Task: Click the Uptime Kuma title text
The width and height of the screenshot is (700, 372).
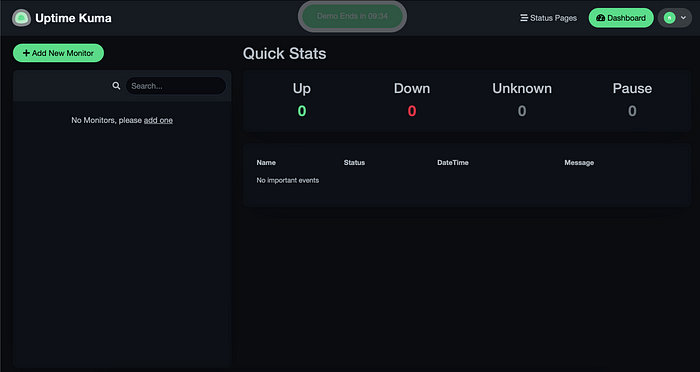Action: tap(73, 18)
